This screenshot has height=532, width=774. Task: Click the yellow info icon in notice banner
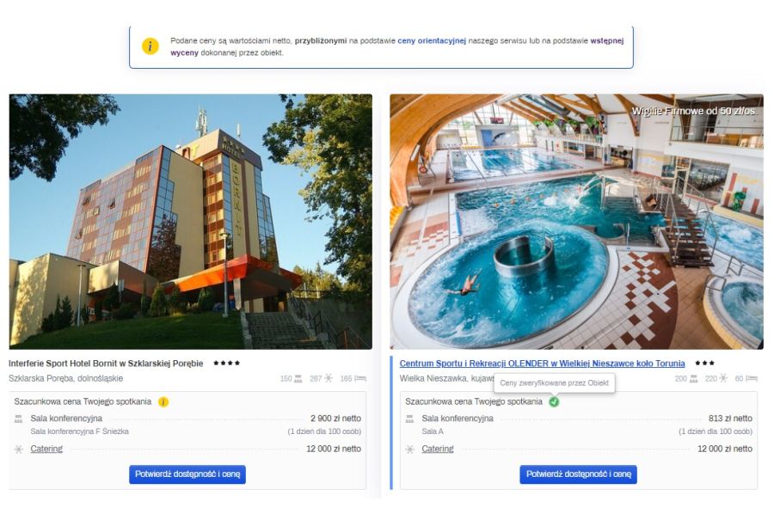click(150, 46)
